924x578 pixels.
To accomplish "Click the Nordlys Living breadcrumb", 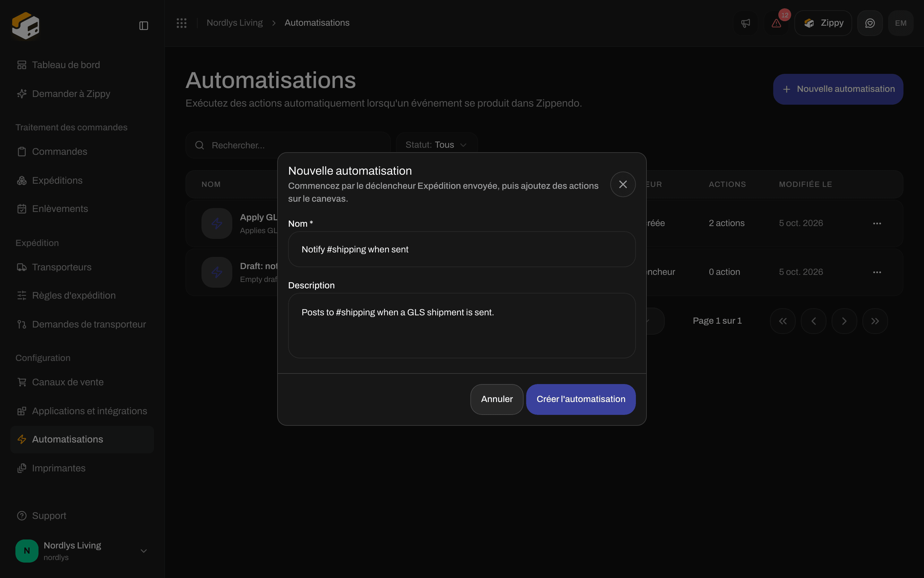I will tap(235, 23).
